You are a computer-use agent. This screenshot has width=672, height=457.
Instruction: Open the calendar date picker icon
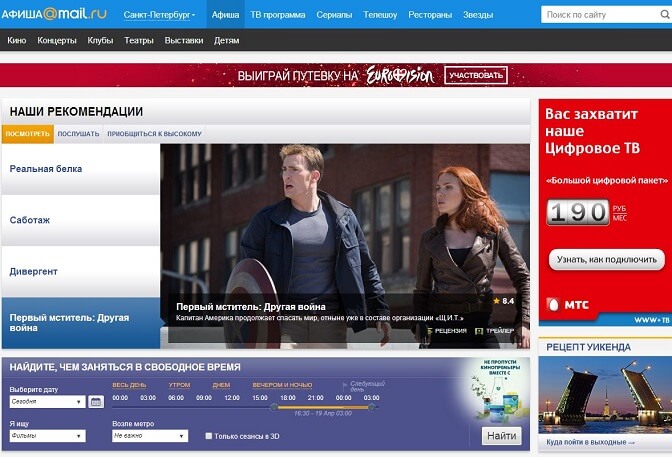coord(96,402)
